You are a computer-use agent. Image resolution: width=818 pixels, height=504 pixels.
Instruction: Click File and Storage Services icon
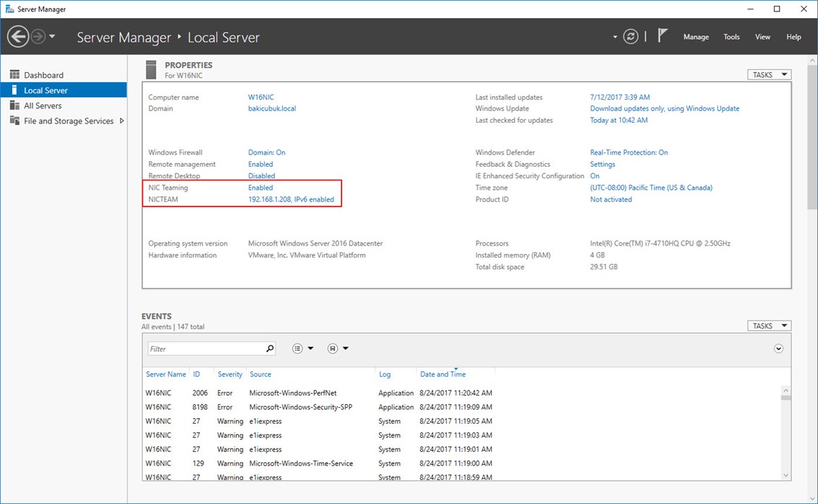14,121
